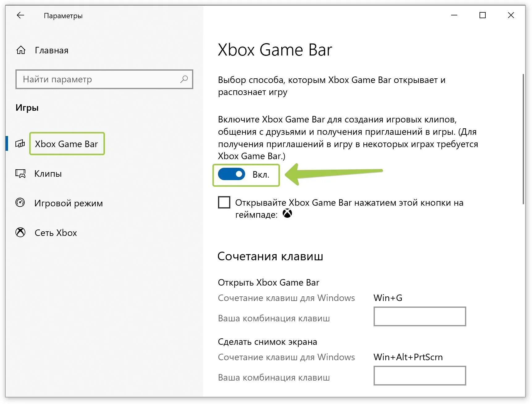Viewport: 532px width, 404px height.
Task: Click the Сочетания клавиш heading
Action: tap(270, 256)
